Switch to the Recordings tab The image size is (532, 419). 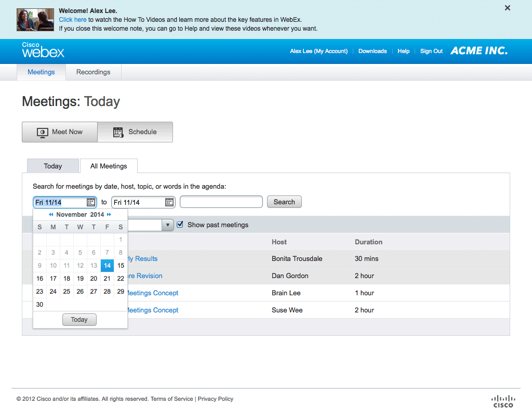click(x=94, y=72)
